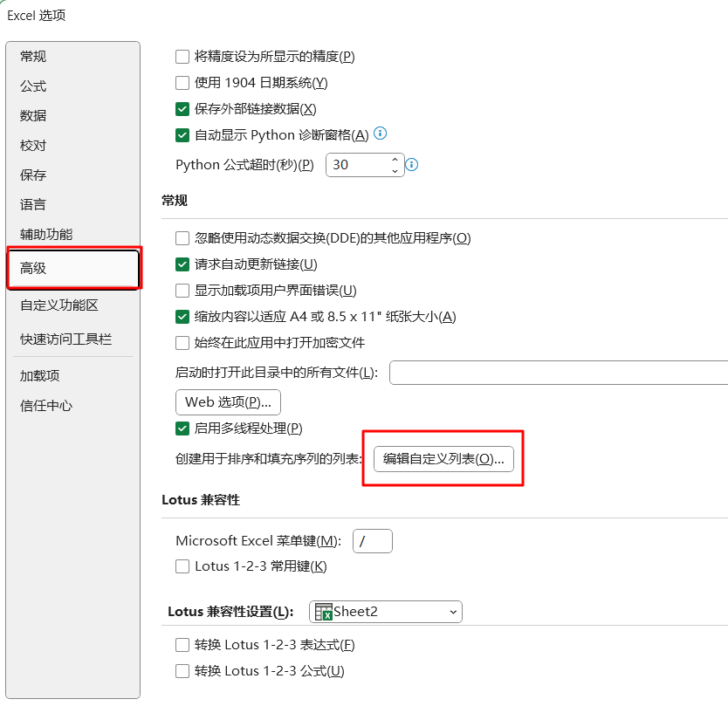Enable 始终在此应用中打开加密文件 checkbox
Screen dimensions: 728x713
tap(182, 343)
